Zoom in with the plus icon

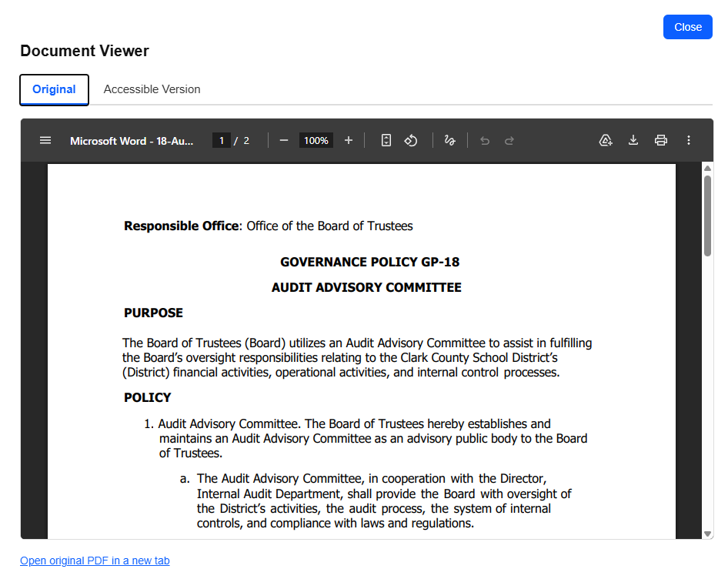click(349, 140)
